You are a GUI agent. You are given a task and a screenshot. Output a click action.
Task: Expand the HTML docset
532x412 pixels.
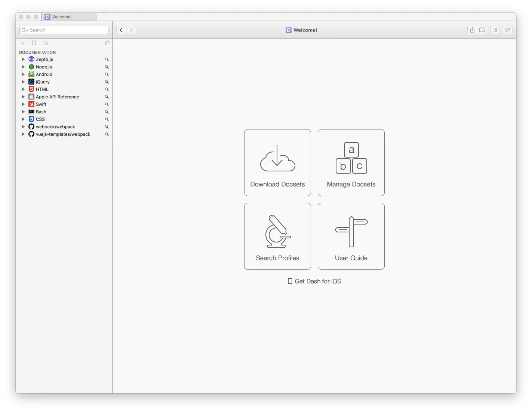[23, 89]
